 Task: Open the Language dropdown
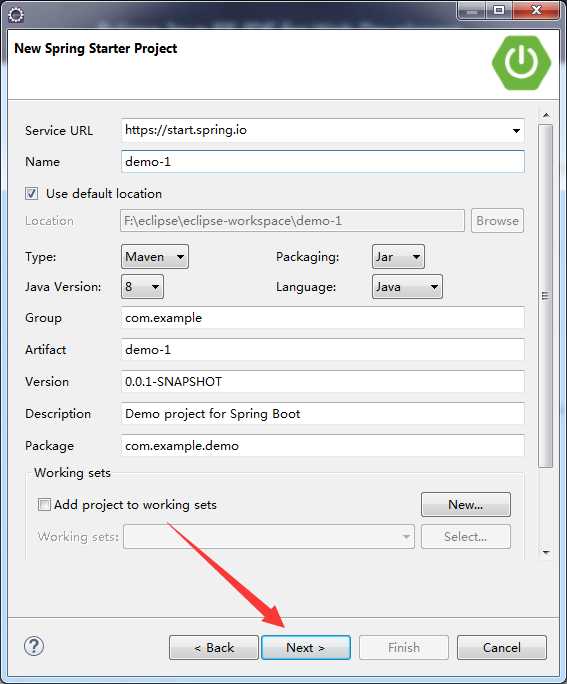407,287
